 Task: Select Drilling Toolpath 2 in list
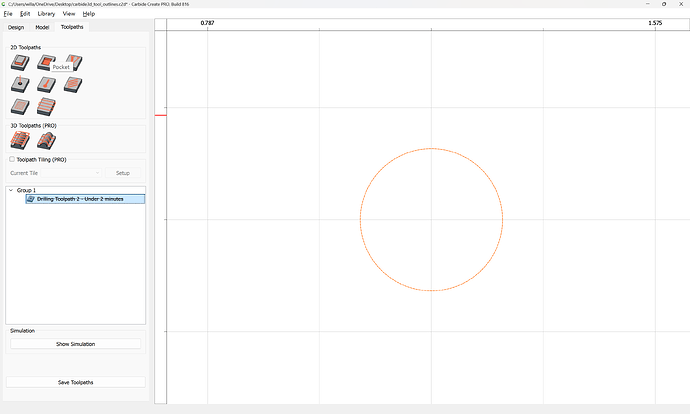pyautogui.click(x=85, y=199)
